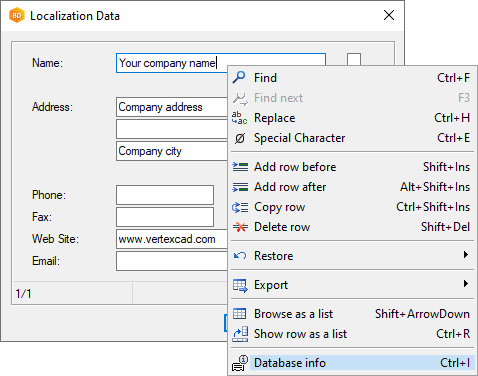Click the Show row as a list icon
Image resolution: width=478 pixels, height=376 pixels.
(240, 334)
